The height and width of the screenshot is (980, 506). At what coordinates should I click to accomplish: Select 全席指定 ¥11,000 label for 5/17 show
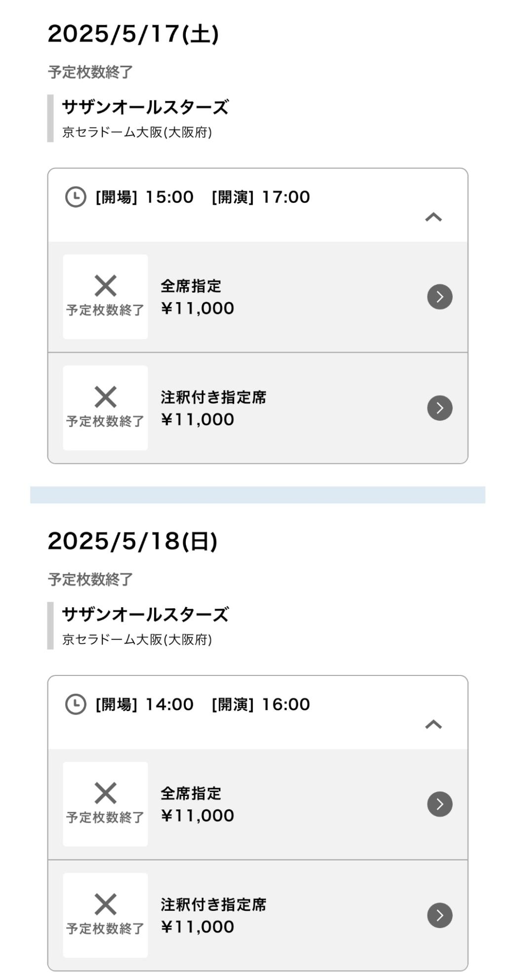pos(197,297)
